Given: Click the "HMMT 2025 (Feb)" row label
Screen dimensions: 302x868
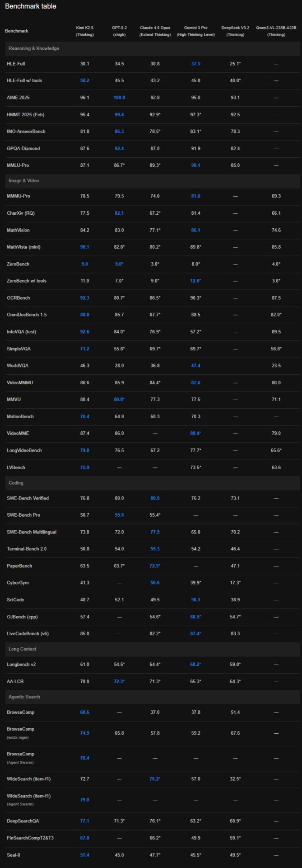Looking at the screenshot, I should pyautogui.click(x=26, y=115).
